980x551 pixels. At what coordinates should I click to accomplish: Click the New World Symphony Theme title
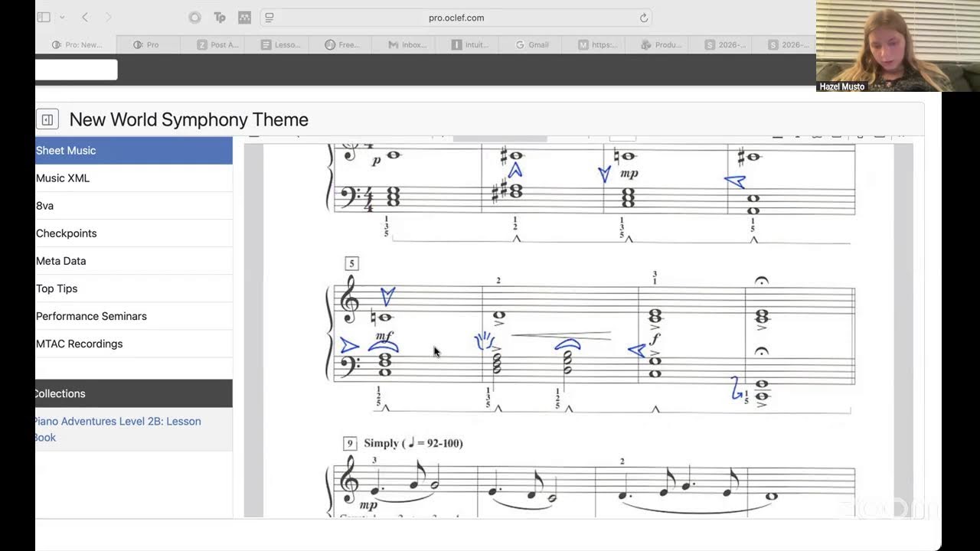click(x=189, y=119)
